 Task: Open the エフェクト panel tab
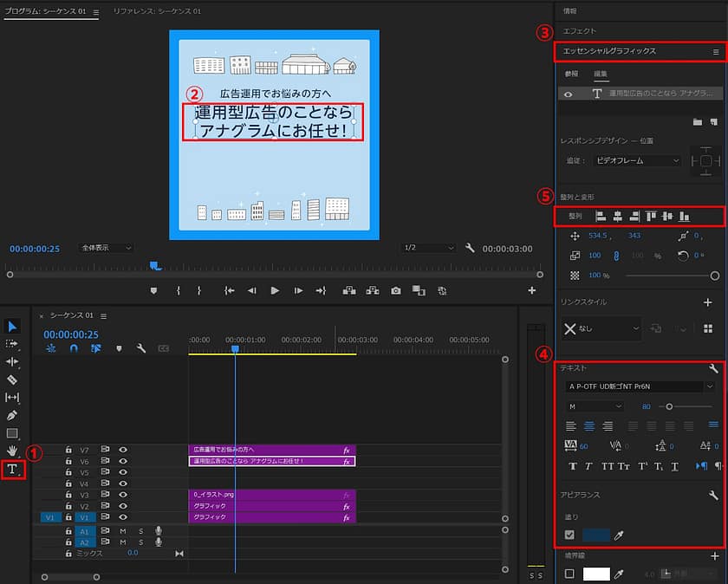pos(580,30)
